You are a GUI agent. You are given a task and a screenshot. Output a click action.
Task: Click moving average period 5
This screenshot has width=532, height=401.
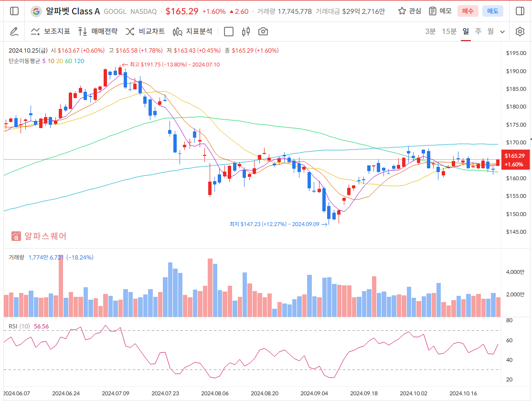pyautogui.click(x=44, y=61)
